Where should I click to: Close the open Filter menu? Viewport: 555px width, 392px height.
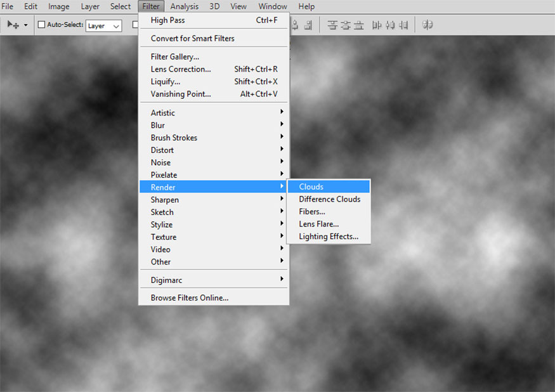151,6
